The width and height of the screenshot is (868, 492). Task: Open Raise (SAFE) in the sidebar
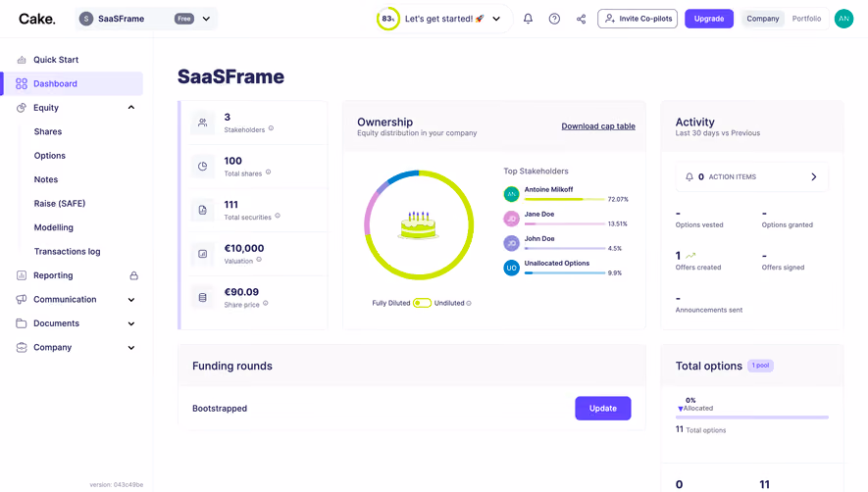pyautogui.click(x=60, y=204)
